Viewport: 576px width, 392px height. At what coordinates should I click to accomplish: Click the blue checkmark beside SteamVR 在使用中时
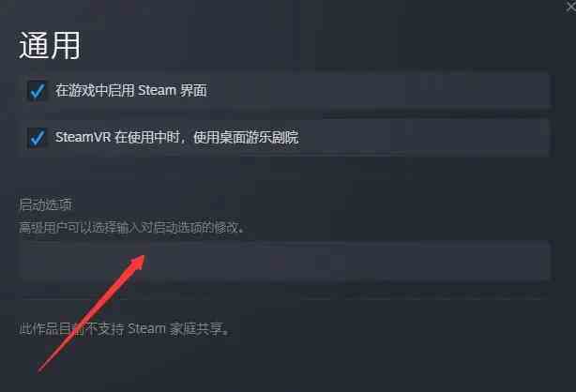[38, 138]
